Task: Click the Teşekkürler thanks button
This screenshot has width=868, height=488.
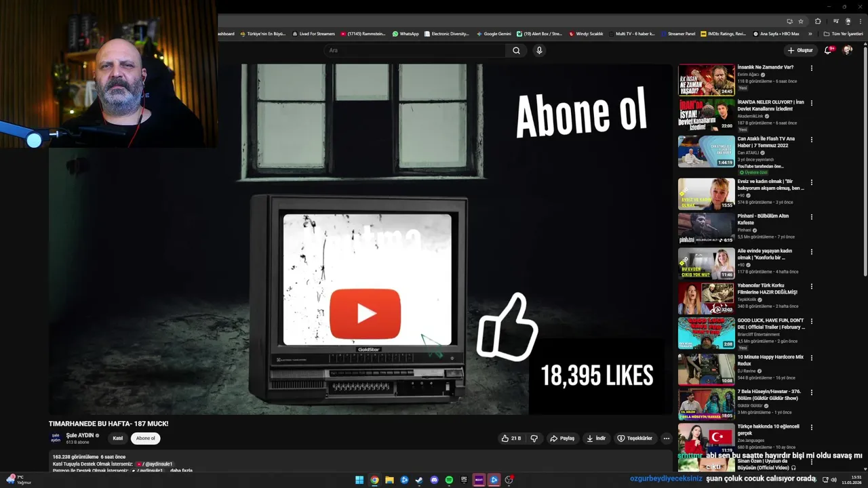Action: (635, 439)
